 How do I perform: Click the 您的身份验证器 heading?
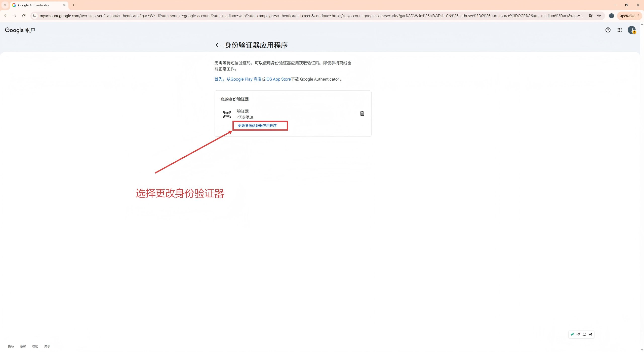[235, 99]
